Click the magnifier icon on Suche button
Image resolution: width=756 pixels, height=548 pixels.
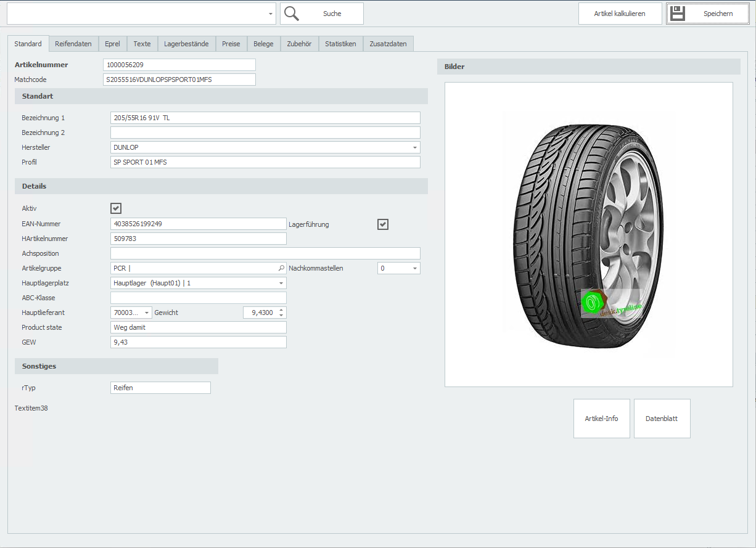pos(292,14)
